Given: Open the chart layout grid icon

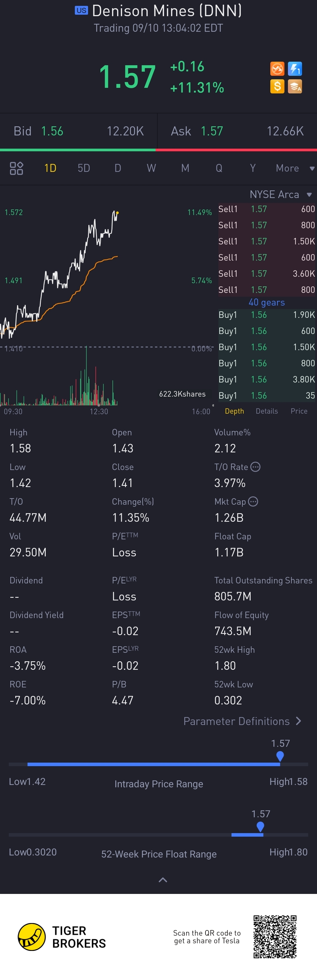Looking at the screenshot, I should click(16, 168).
